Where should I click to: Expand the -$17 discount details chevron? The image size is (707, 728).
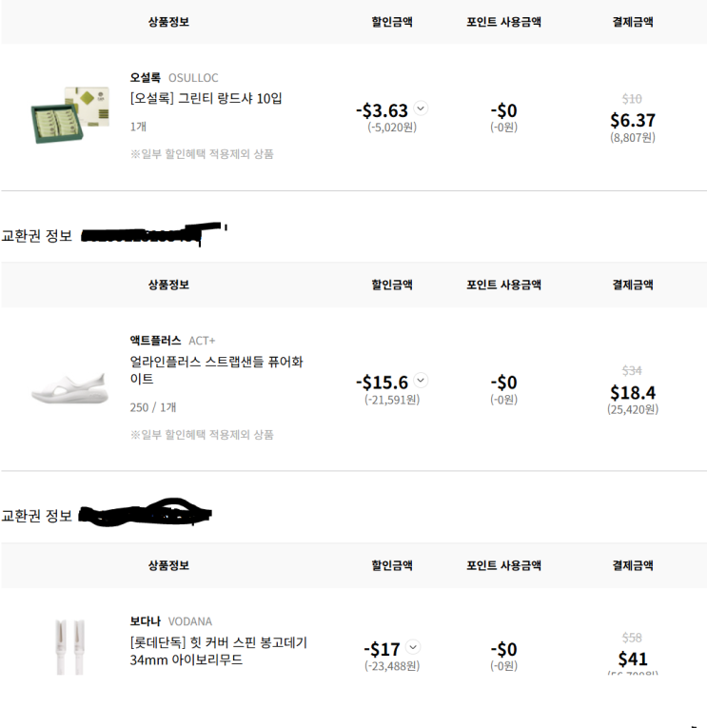coord(414,647)
